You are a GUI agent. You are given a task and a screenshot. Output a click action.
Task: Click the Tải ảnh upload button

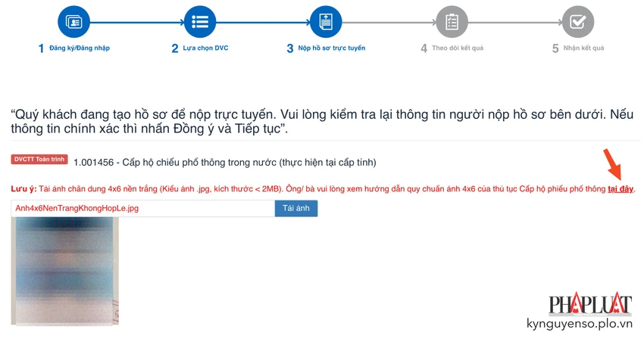pos(296,209)
